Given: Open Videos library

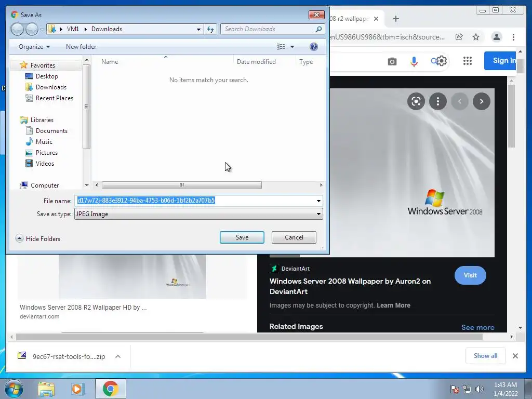Looking at the screenshot, I should (45, 164).
